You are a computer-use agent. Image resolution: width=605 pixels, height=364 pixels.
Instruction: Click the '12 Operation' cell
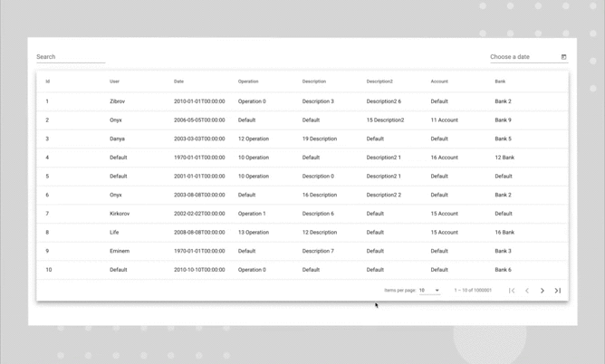coord(254,139)
